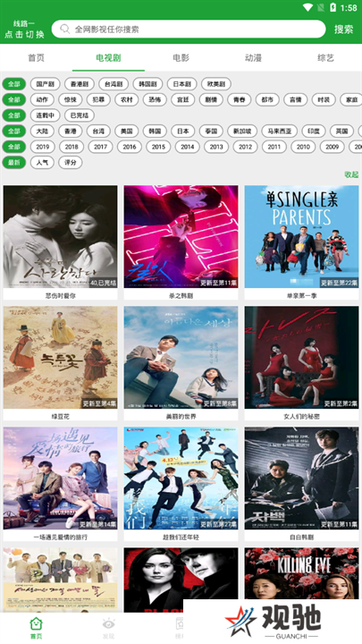This screenshot has height=644, width=362.
Task: Select the 欧美剧 filter
Action: (216, 84)
